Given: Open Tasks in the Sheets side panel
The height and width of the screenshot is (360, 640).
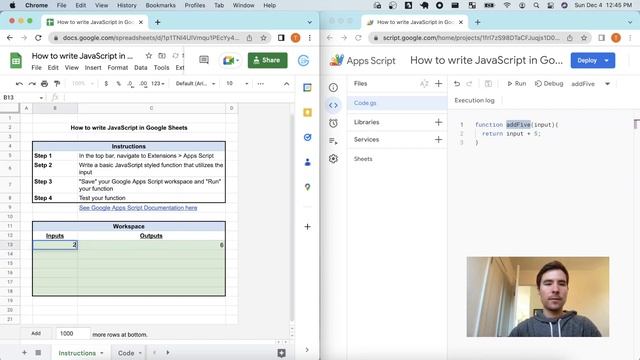Looking at the screenshot, I should pyautogui.click(x=307, y=138).
